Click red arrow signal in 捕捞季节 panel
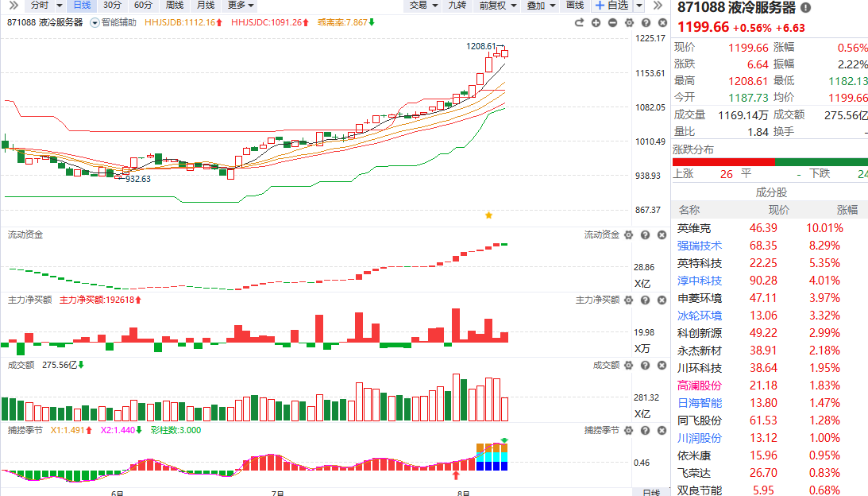 click(456, 475)
